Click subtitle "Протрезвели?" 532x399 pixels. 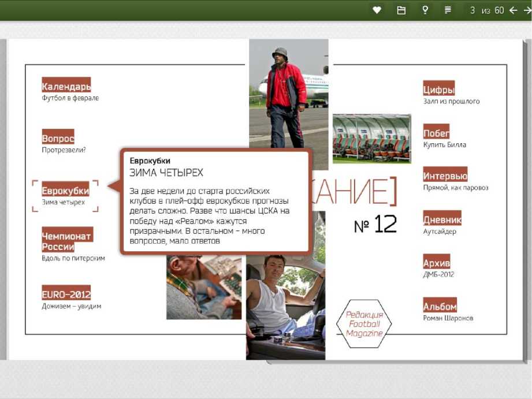pos(64,150)
